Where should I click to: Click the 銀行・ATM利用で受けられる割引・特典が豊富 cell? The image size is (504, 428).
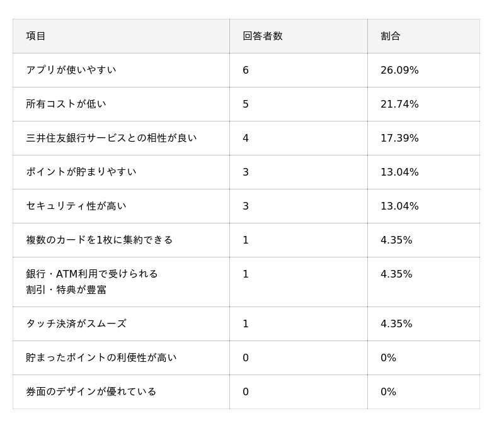(x=92, y=281)
